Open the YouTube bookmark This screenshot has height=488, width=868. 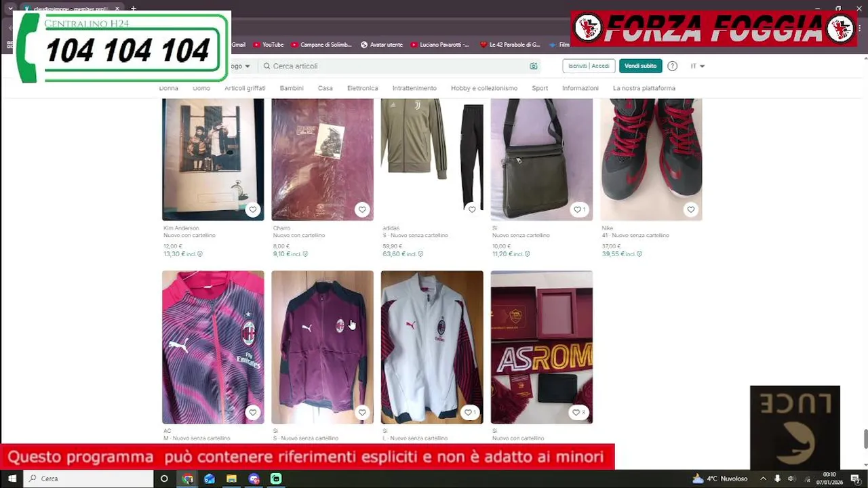[269, 45]
